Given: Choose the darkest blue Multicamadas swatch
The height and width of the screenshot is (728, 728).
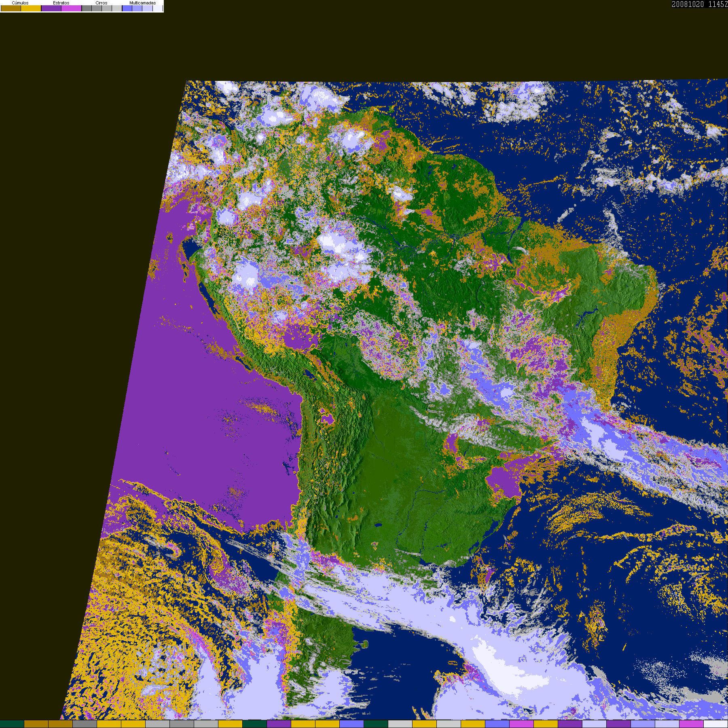Looking at the screenshot, I should (127, 8).
